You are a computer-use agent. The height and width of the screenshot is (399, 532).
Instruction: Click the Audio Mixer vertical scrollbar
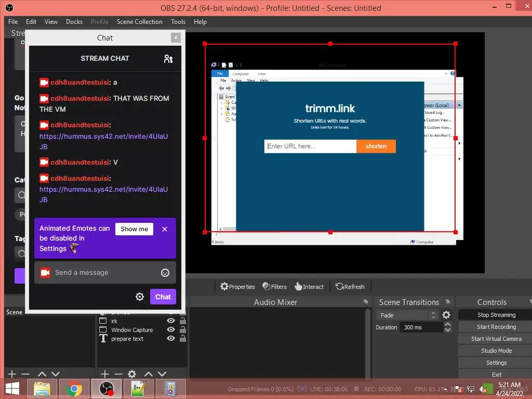pos(367,343)
